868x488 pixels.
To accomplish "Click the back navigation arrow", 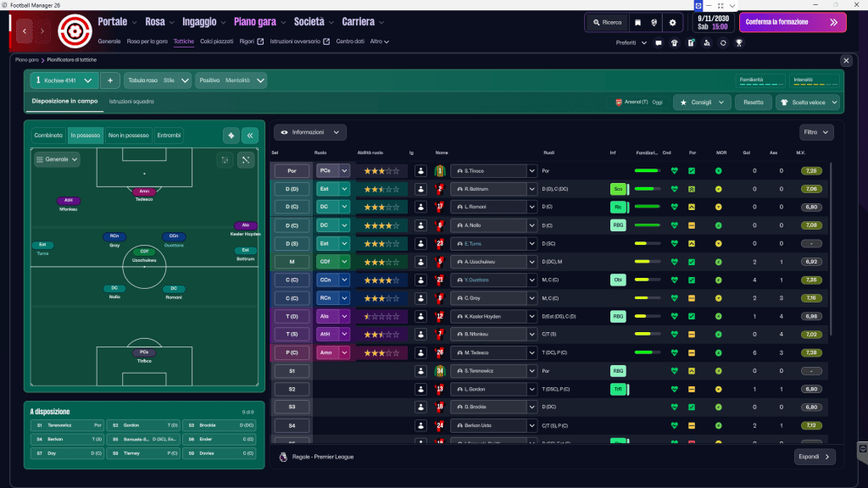I will pyautogui.click(x=25, y=31).
